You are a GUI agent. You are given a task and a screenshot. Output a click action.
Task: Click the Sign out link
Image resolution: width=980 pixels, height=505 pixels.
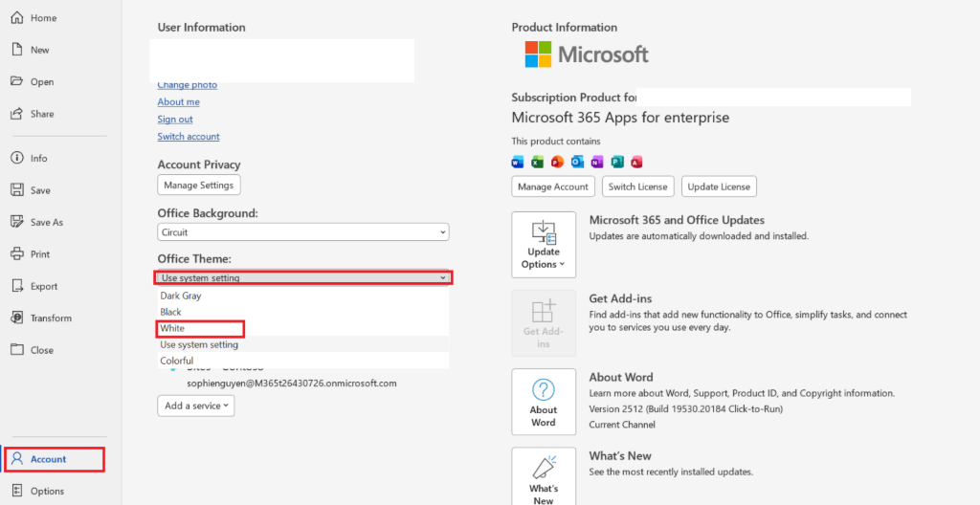pos(175,120)
